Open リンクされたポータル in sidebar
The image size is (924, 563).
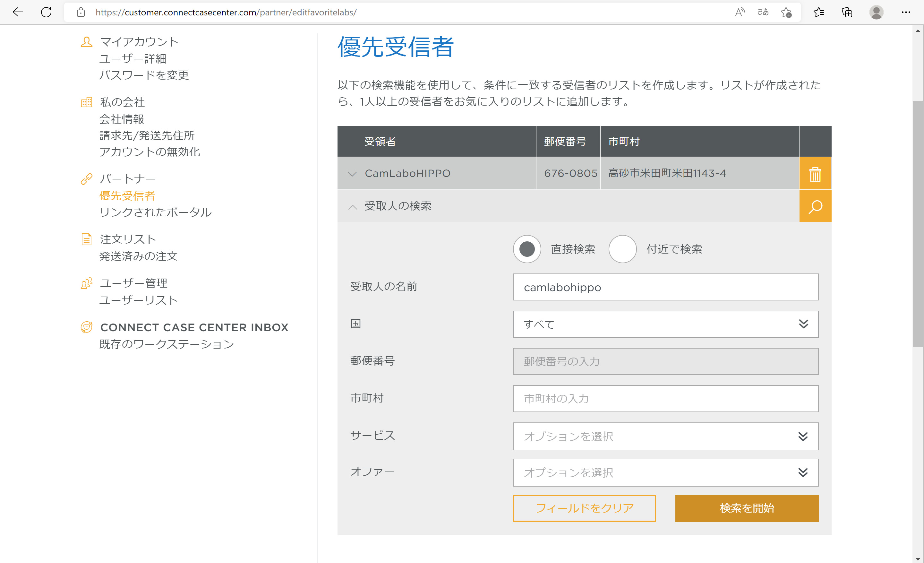pyautogui.click(x=156, y=212)
